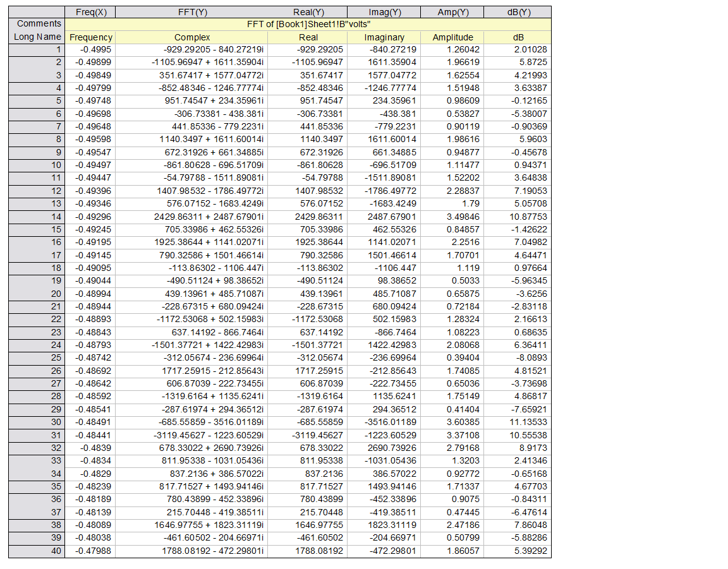Image resolution: width=728 pixels, height=569 pixels.
Task: Click the Long Name row label
Action: point(37,37)
